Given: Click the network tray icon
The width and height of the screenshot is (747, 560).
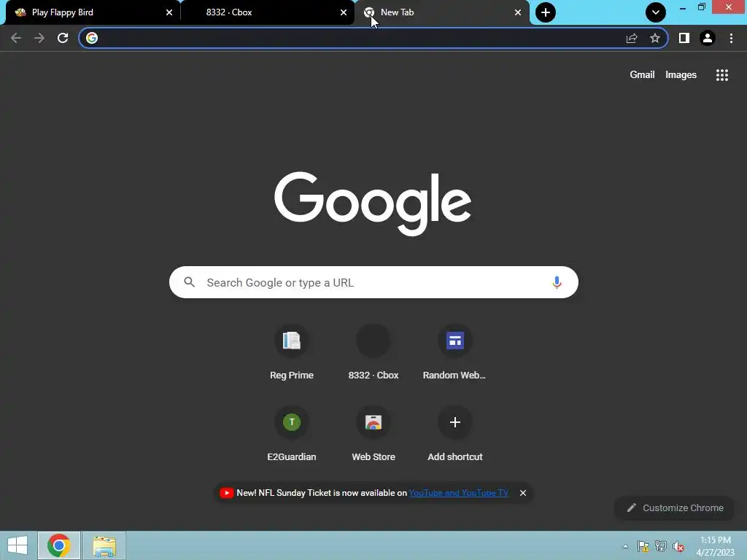Looking at the screenshot, I should 661,546.
